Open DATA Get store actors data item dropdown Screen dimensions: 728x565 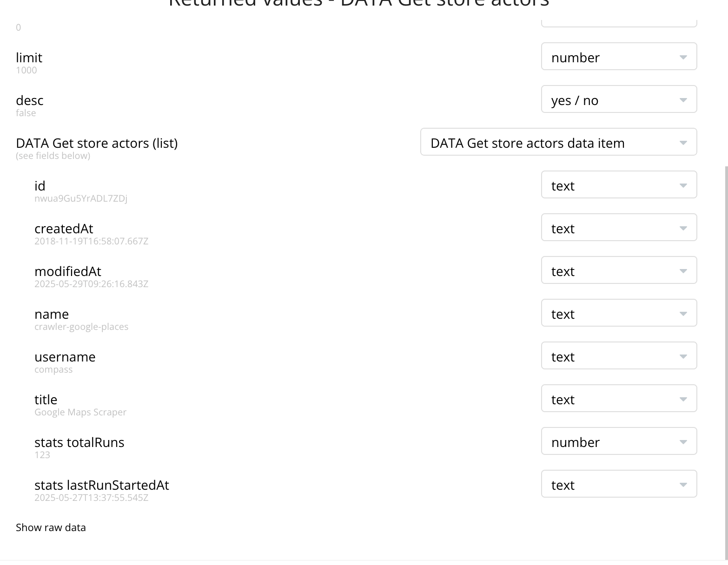point(558,142)
